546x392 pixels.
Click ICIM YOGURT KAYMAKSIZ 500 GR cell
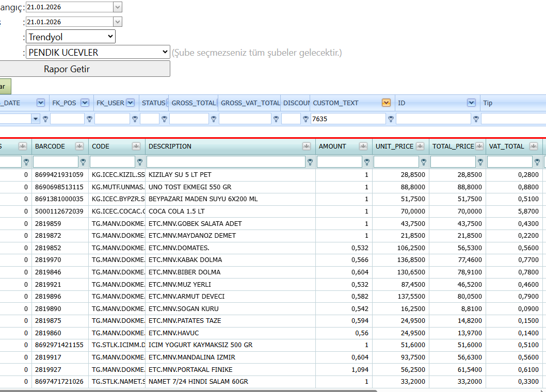(x=231, y=345)
